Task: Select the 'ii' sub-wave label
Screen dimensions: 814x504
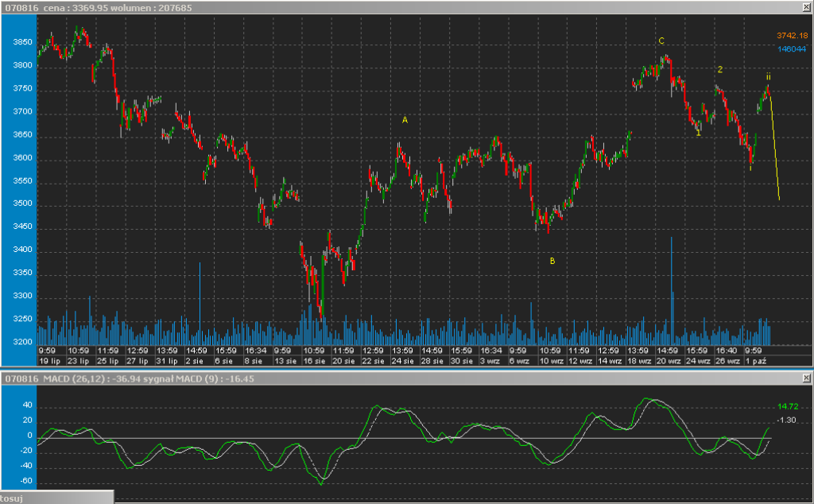Action: (769, 76)
